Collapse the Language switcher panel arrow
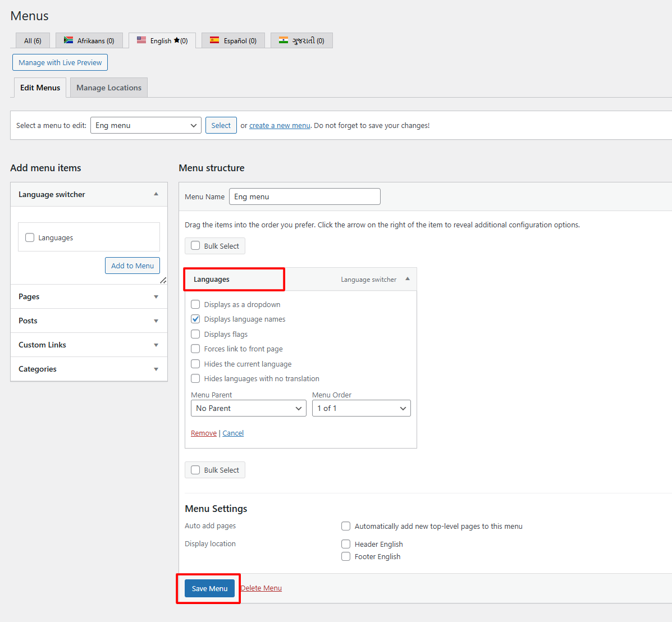The width and height of the screenshot is (672, 622). click(156, 194)
